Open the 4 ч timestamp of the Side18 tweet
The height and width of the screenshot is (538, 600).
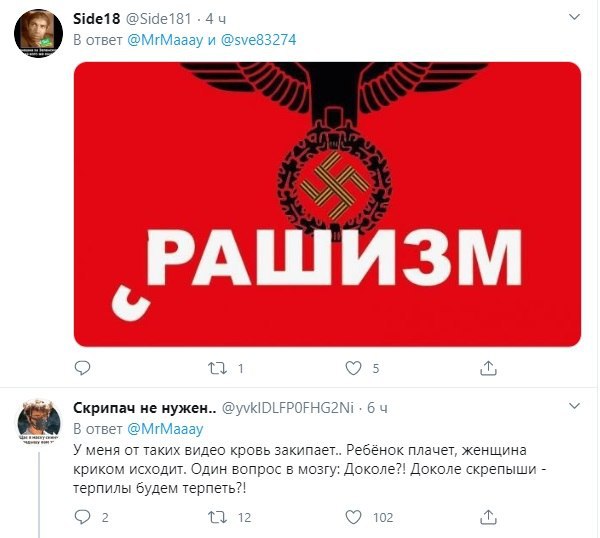point(215,19)
